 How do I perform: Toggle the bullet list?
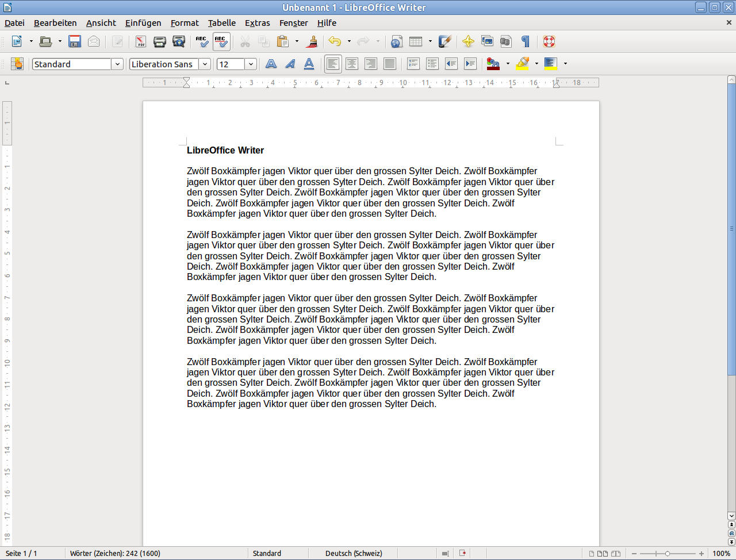point(432,64)
